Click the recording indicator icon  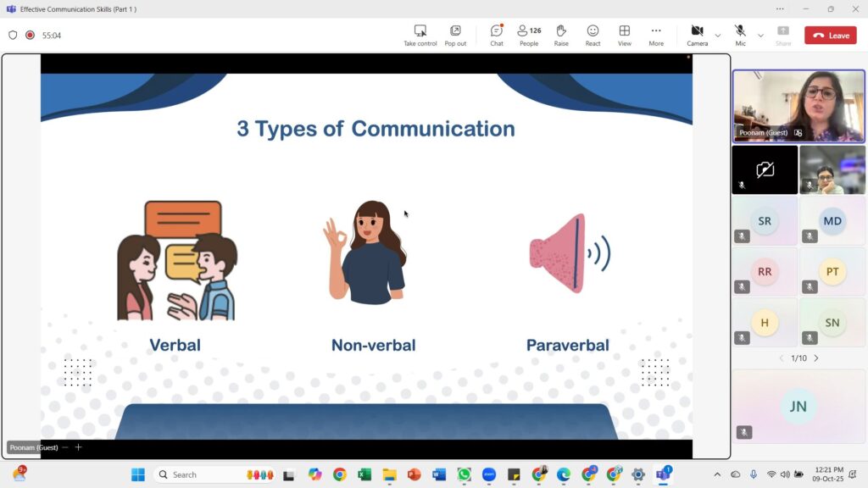[30, 36]
